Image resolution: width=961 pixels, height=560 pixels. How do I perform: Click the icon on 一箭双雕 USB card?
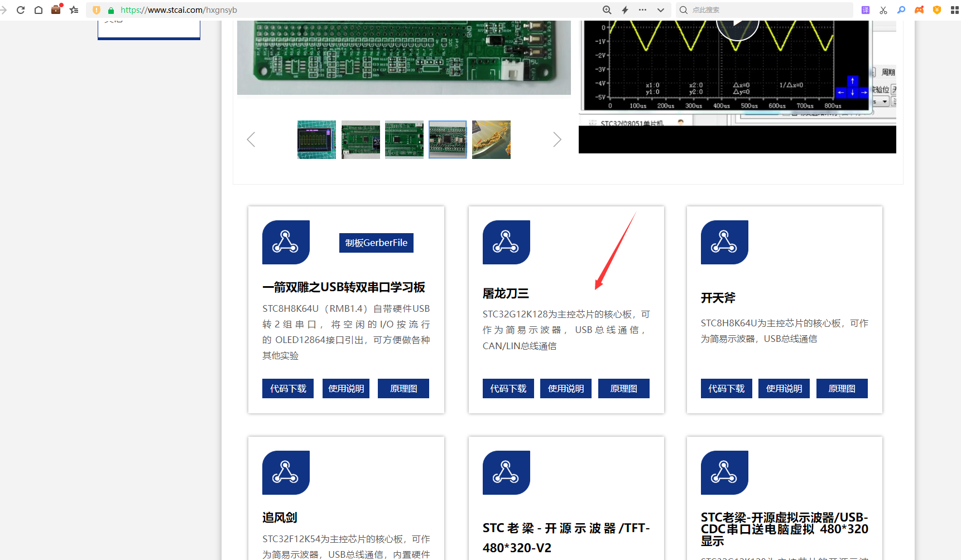[x=286, y=242]
